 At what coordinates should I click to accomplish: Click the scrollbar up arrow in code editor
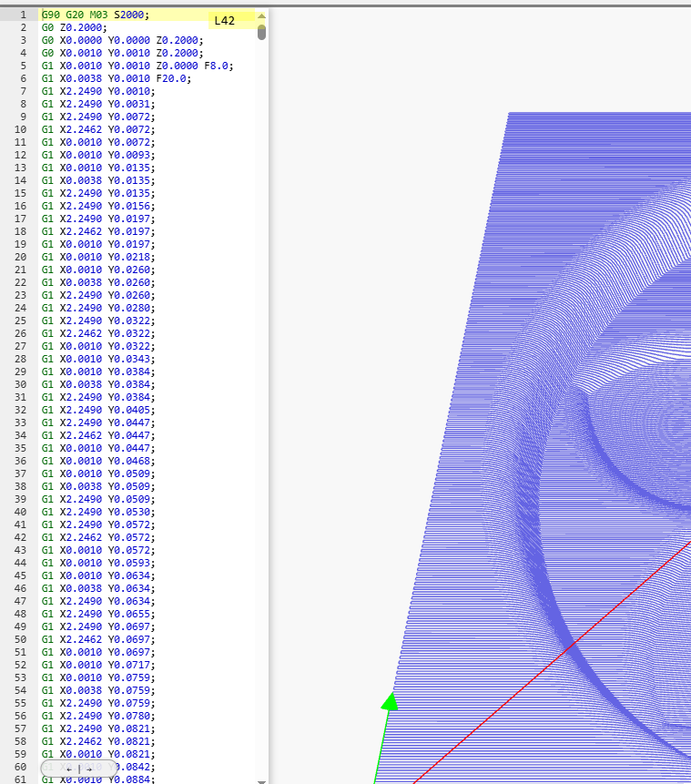(261, 16)
